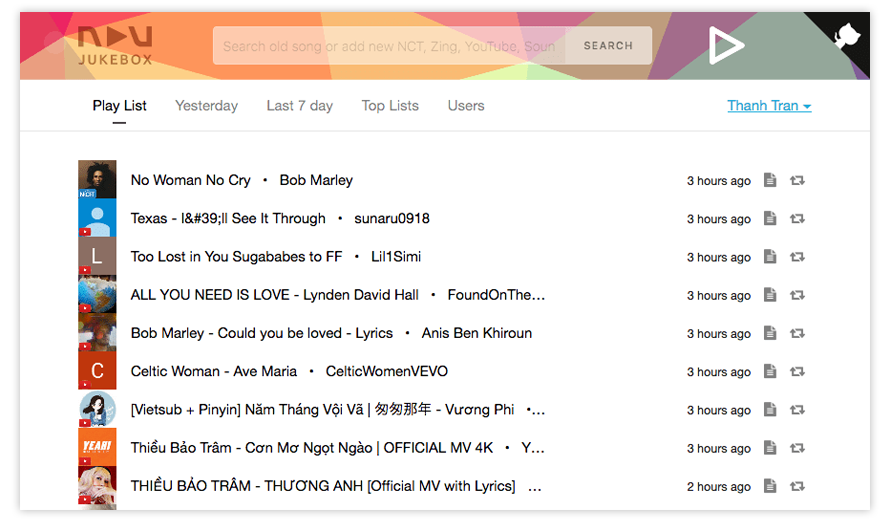The height and width of the screenshot is (521, 890).
Task: Click the Texas song avatar thumbnail
Action: coord(97,218)
